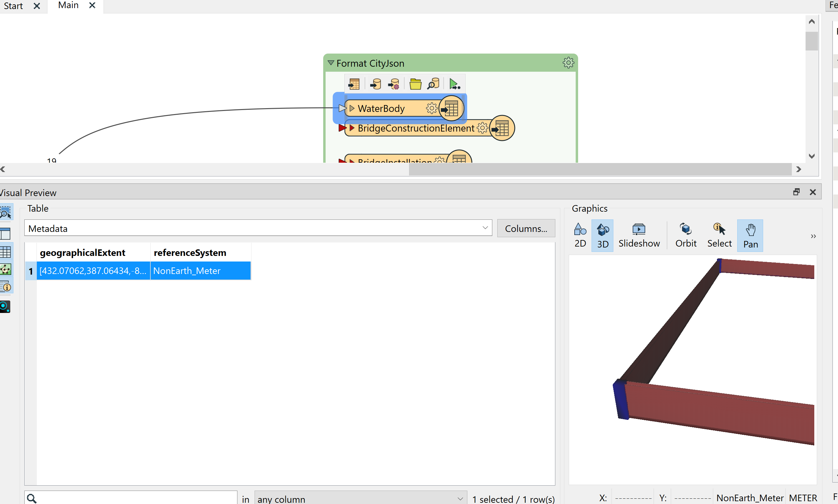The width and height of the screenshot is (838, 504).
Task: Select the NonEarth_Meter cell
Action: (x=201, y=271)
